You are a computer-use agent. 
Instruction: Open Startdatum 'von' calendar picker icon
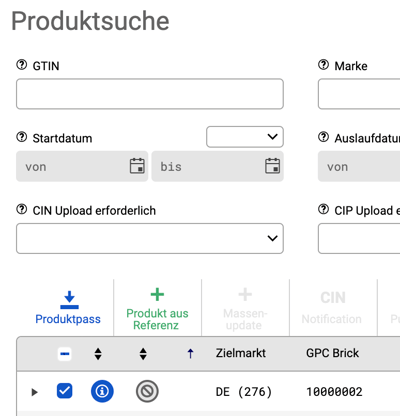[x=137, y=166]
